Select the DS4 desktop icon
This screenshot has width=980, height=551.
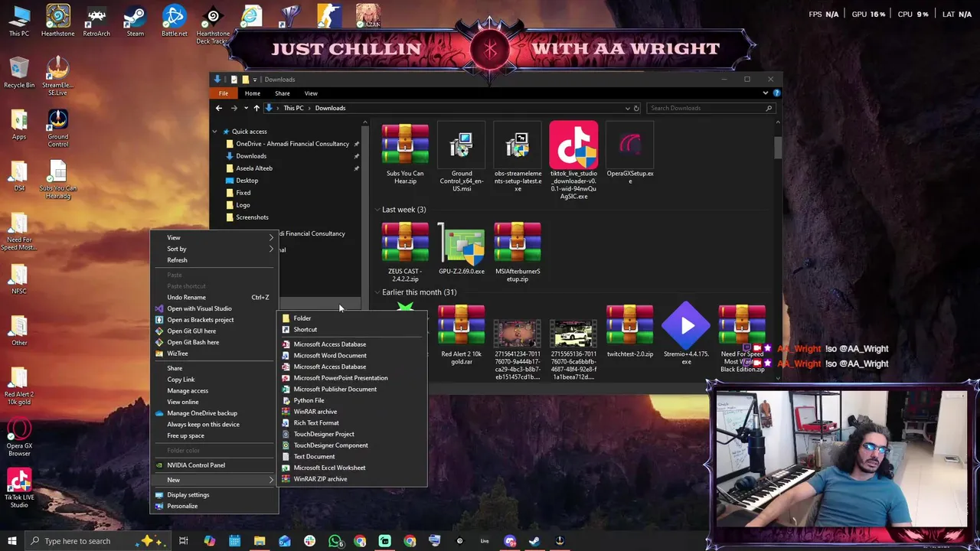click(19, 176)
